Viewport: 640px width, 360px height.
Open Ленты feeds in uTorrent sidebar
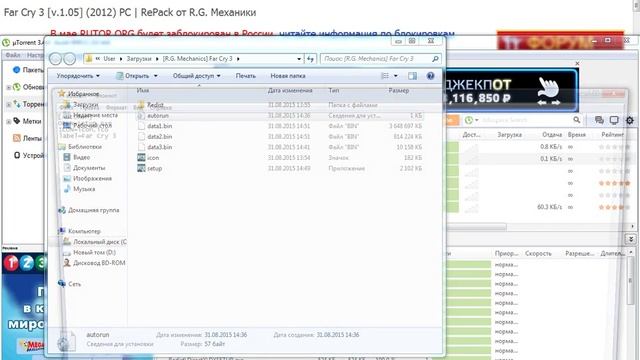[28, 138]
